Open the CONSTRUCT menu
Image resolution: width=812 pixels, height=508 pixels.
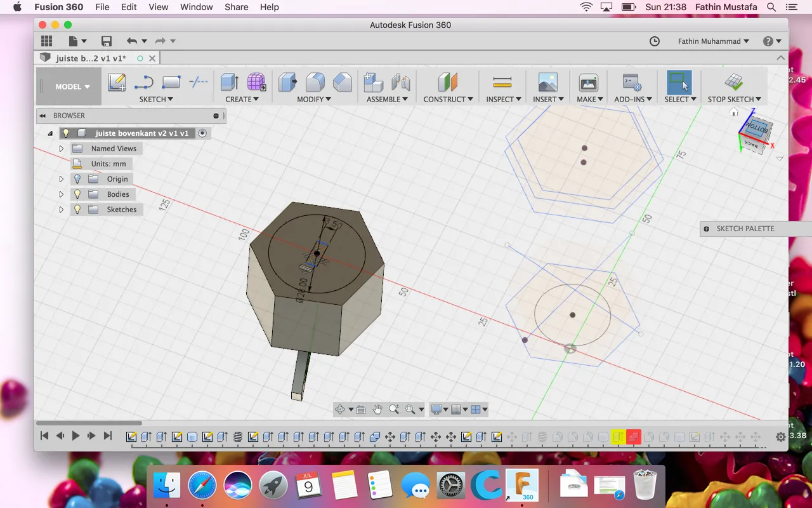448,99
